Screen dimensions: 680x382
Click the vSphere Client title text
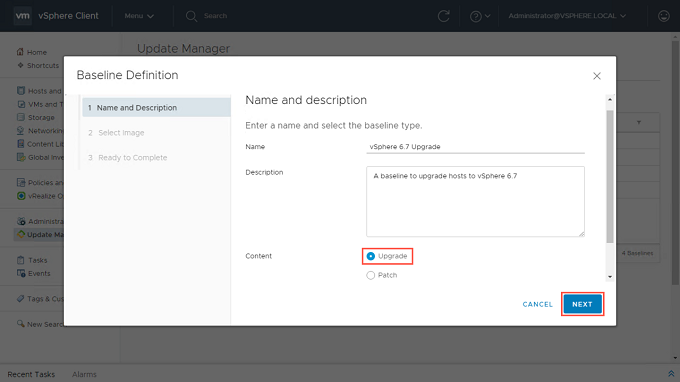click(69, 16)
